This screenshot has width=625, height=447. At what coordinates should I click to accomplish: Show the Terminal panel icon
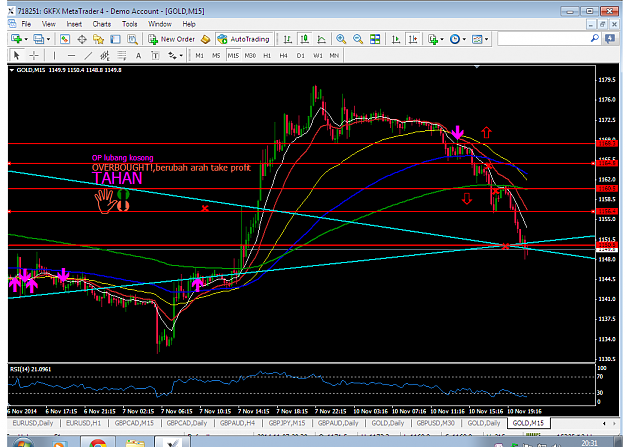coord(115,39)
